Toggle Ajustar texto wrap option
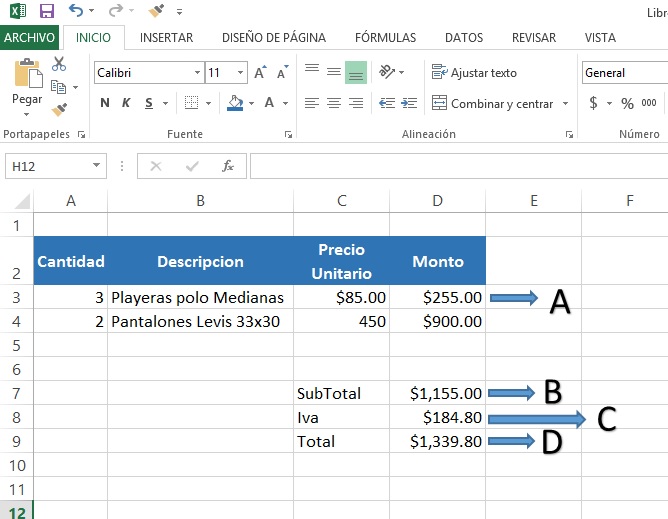The width and height of the screenshot is (668, 519). (474, 73)
